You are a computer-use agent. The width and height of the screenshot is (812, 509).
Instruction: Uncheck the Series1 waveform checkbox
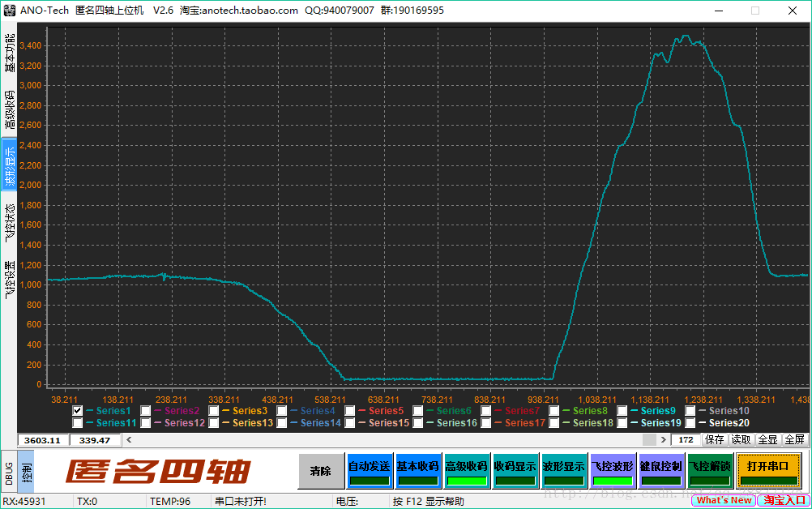(x=77, y=411)
